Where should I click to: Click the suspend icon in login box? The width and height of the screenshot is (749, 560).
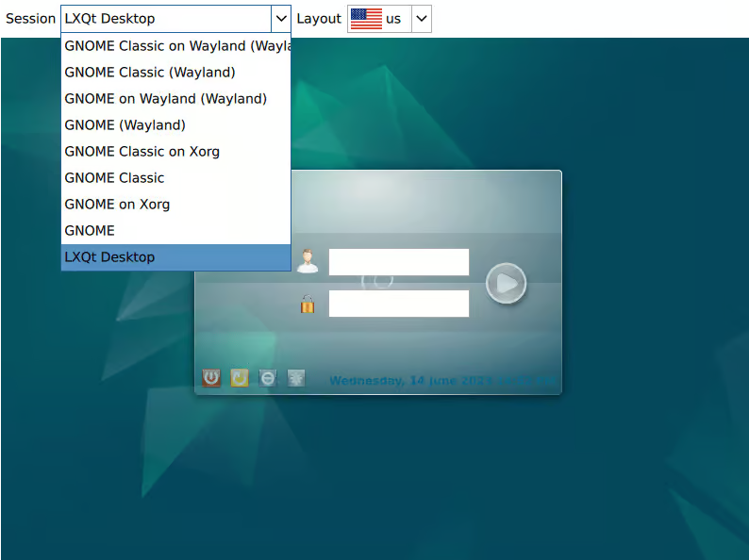point(268,378)
